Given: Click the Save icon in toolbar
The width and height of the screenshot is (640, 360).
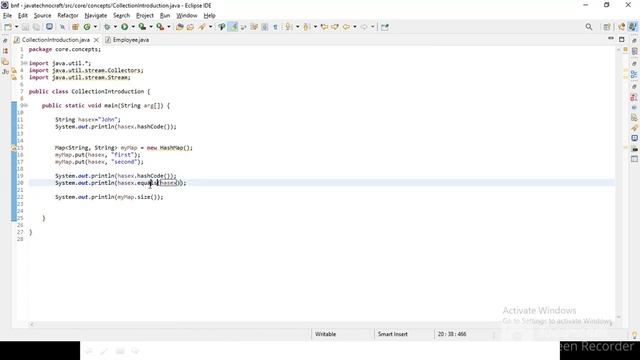Looking at the screenshot, I should 26,27.
